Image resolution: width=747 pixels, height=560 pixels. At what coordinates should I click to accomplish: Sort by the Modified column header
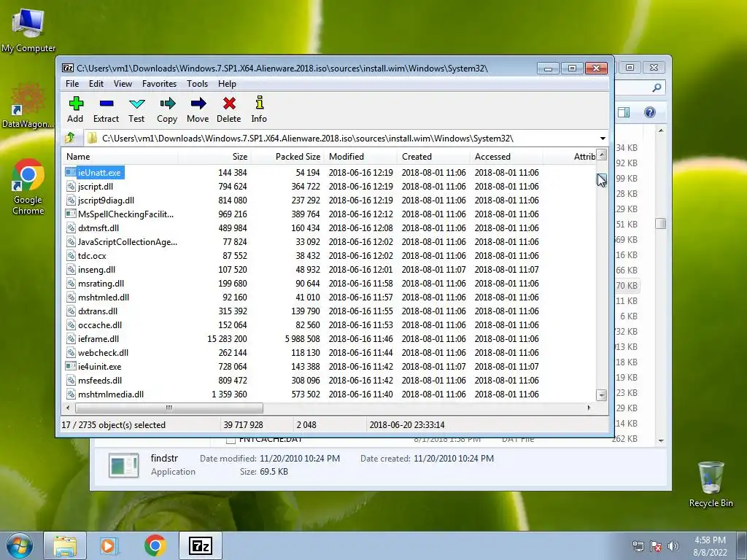360,157
